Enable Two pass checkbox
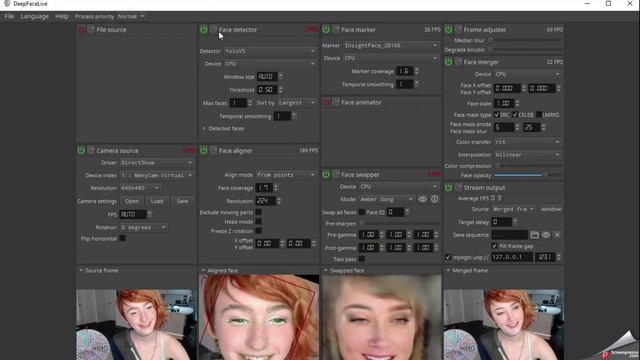 click(x=362, y=259)
